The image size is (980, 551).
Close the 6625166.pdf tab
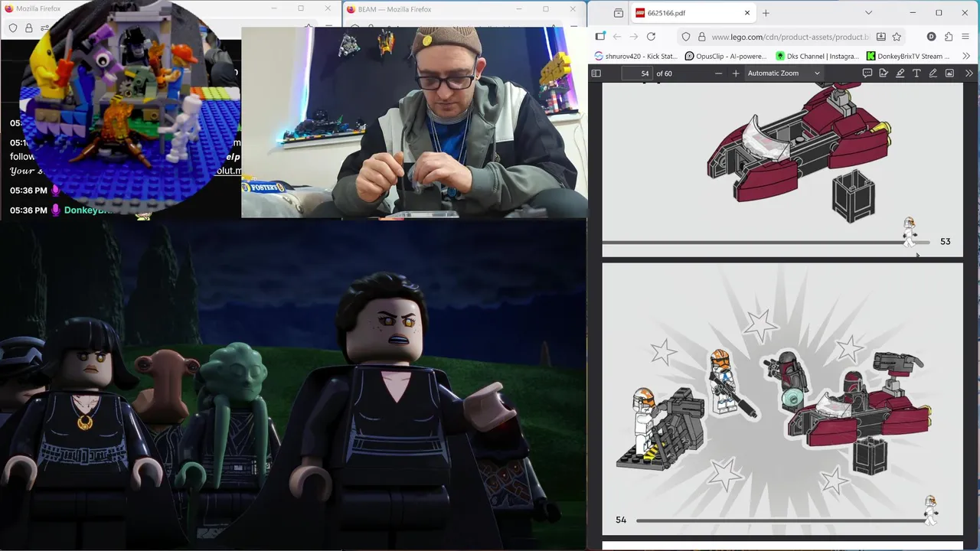point(747,13)
